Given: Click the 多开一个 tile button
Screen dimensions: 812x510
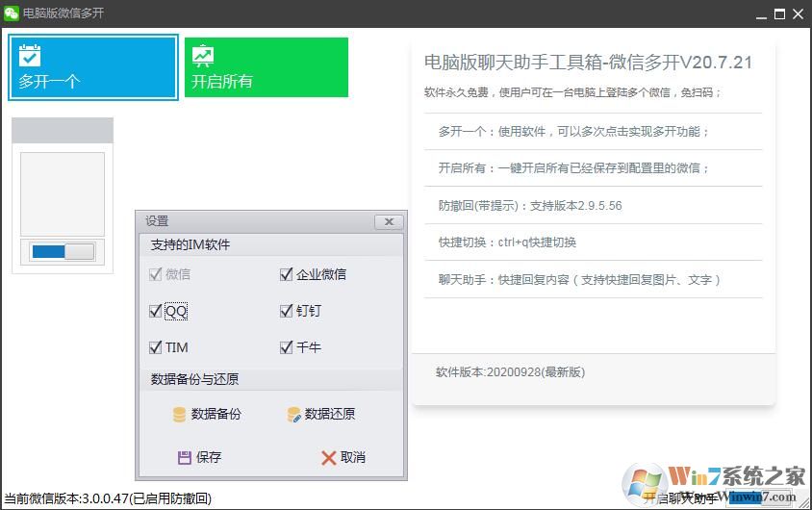Looking at the screenshot, I should pos(93,67).
